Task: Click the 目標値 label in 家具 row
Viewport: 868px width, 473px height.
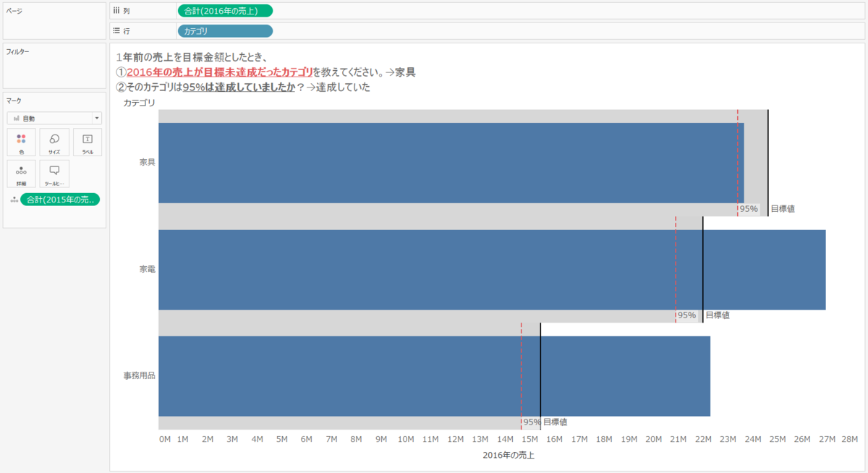Action: tap(783, 209)
